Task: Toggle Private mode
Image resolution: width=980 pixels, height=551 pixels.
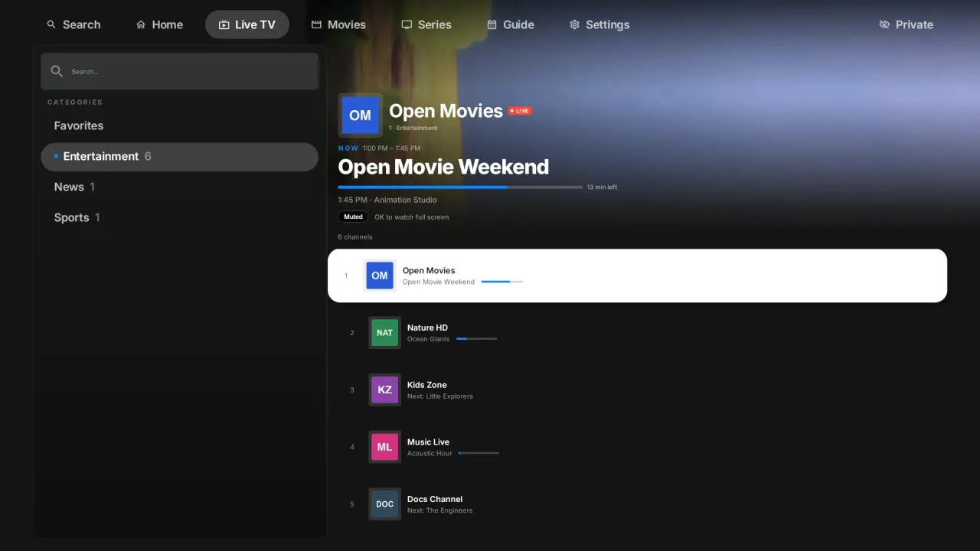Action: click(x=906, y=24)
